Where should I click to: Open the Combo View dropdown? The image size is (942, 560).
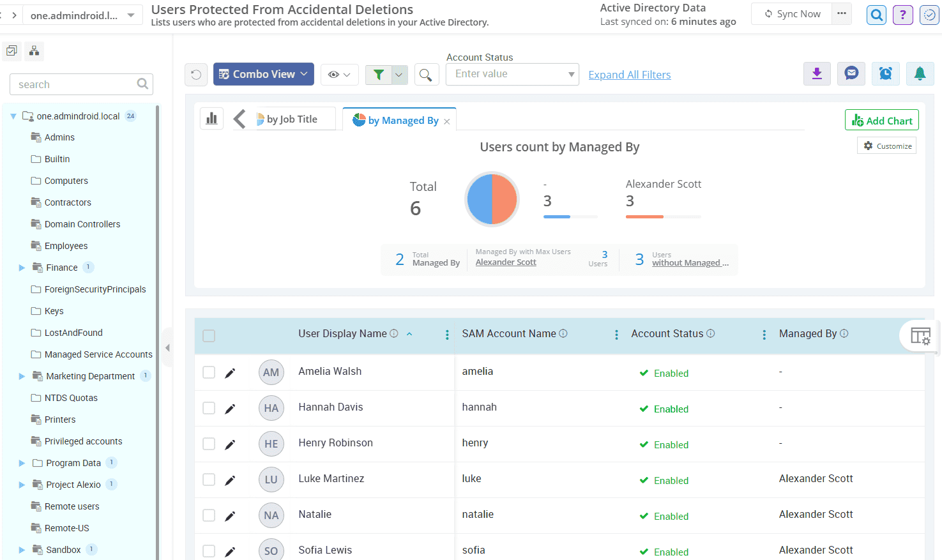[x=263, y=74]
